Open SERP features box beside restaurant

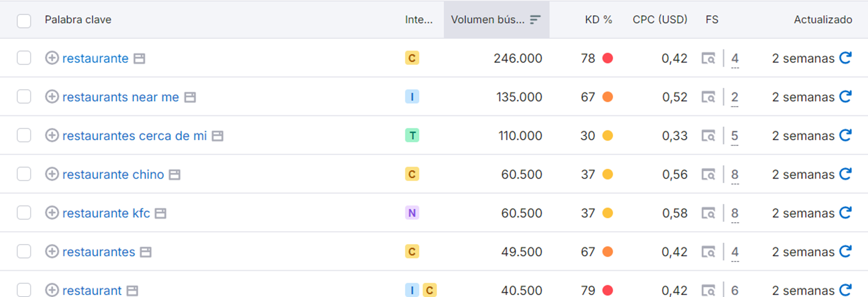(x=132, y=291)
